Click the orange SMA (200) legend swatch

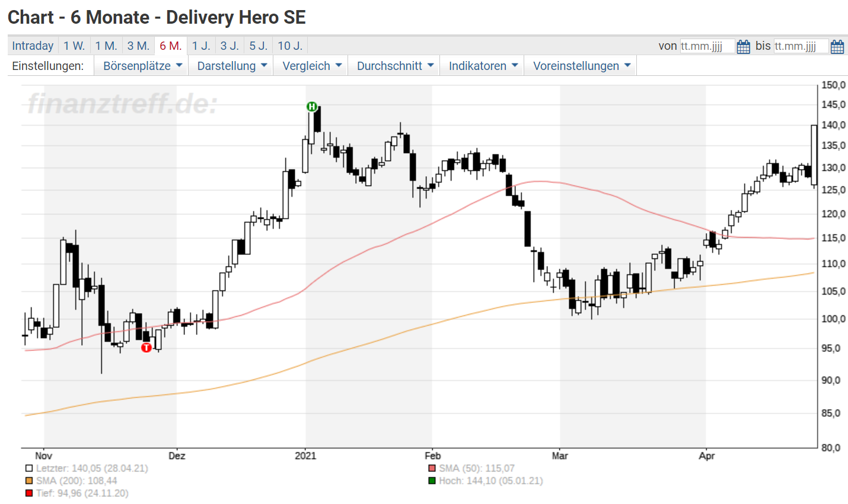pyautogui.click(x=29, y=481)
